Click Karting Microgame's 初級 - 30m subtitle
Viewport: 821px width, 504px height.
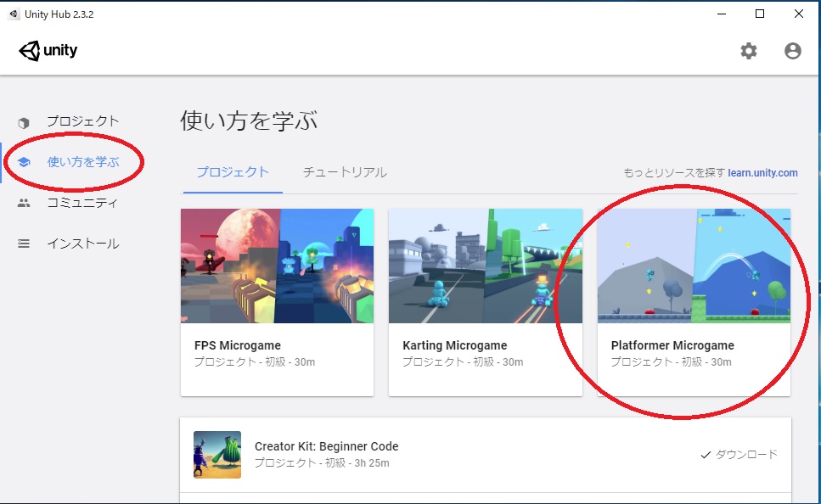click(x=463, y=362)
